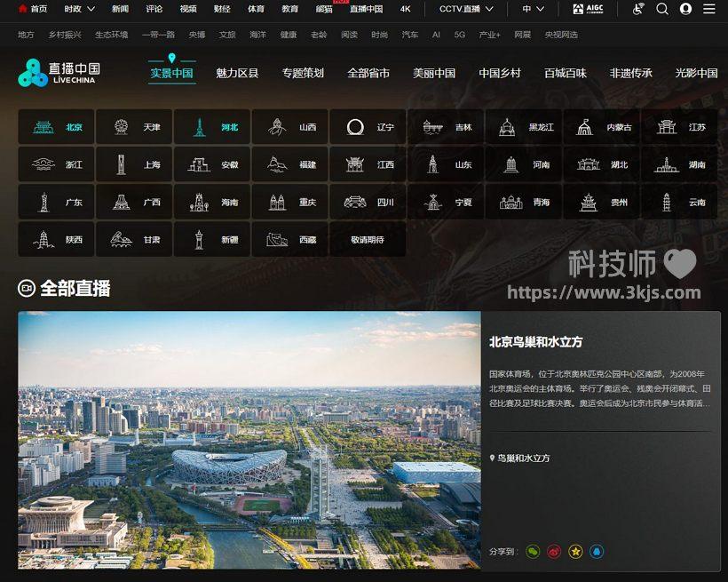The width and height of the screenshot is (728, 582).
Task: Share to Weibo using red icon
Action: 554,552
